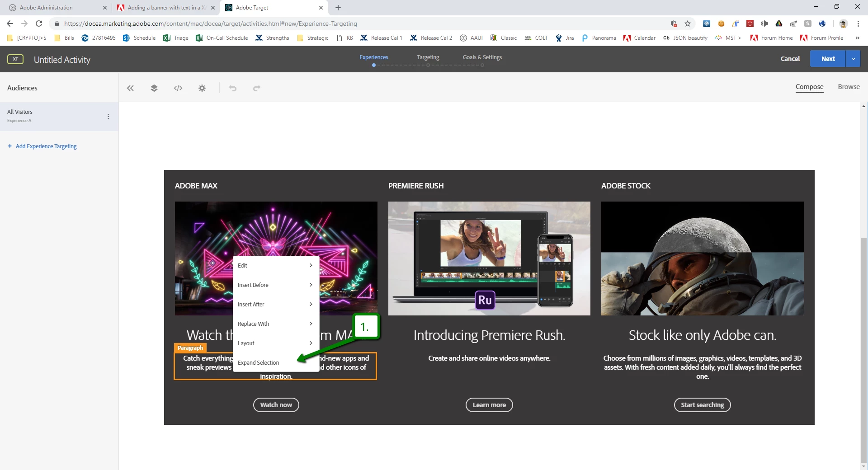The width and height of the screenshot is (868, 470).
Task: Open the Jira bookmark
Action: (565, 38)
